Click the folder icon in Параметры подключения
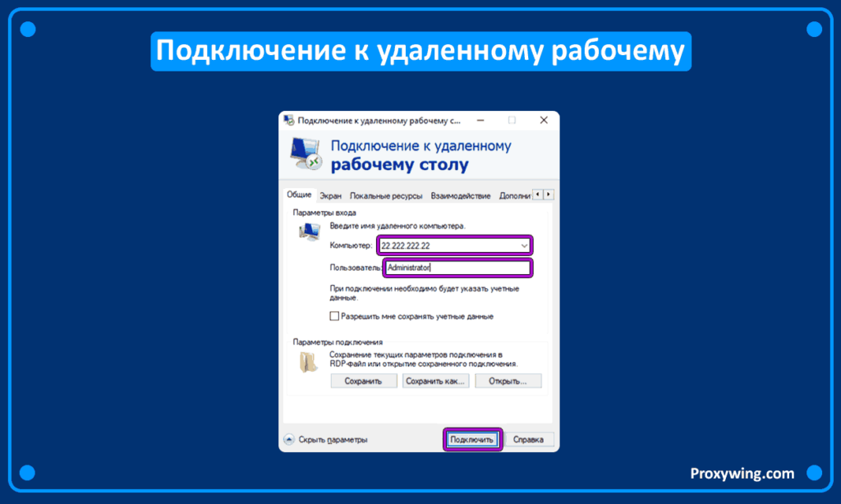Image resolution: width=841 pixels, height=504 pixels. [x=309, y=363]
